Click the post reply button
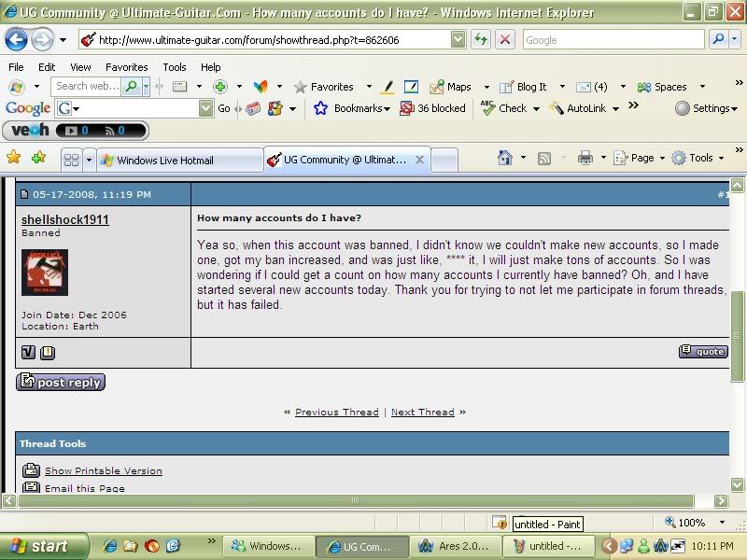This screenshot has height=560, width=747. (61, 382)
